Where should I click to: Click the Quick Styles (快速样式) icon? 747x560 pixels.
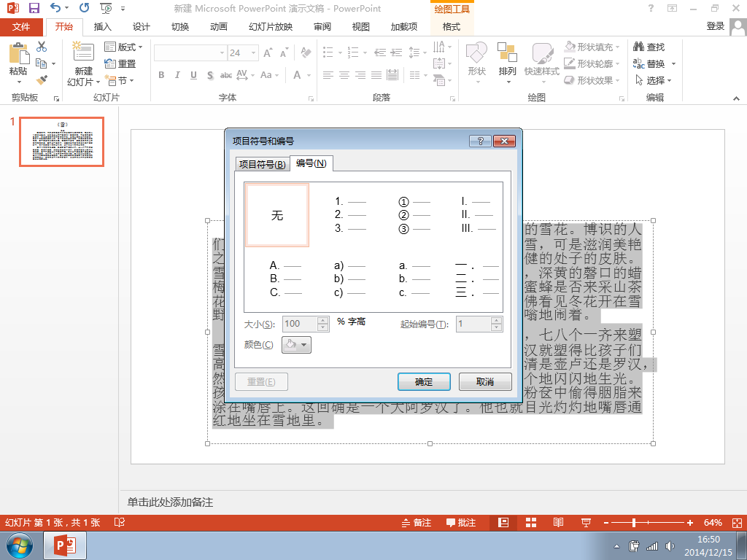coord(542,52)
